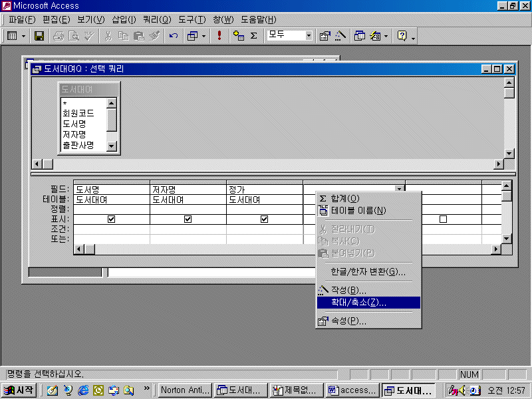Image resolution: width=532 pixels, height=399 pixels.
Task: Open the 삽입(I) menu
Action: coord(124,20)
